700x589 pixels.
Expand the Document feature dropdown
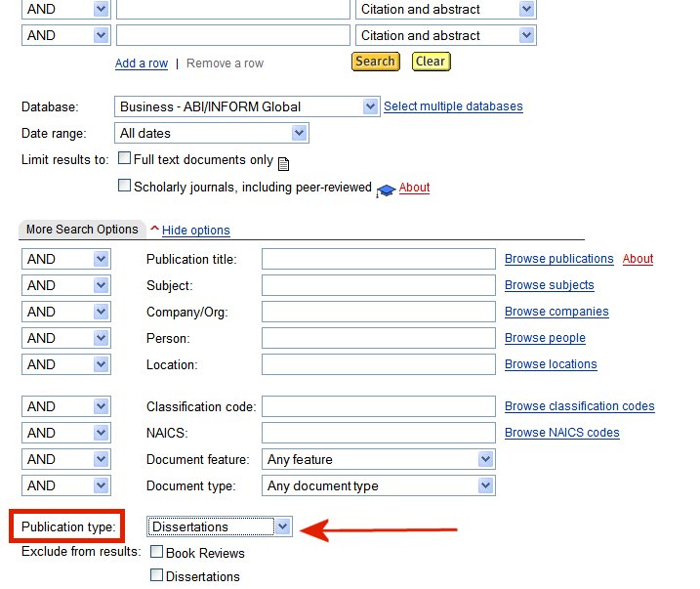coord(485,459)
